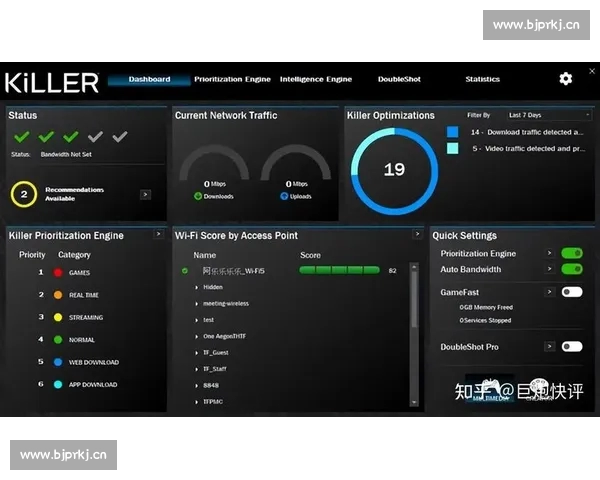Screen dimensions: 600x480
Task: Open recommendations available arrow button
Action: (145, 194)
